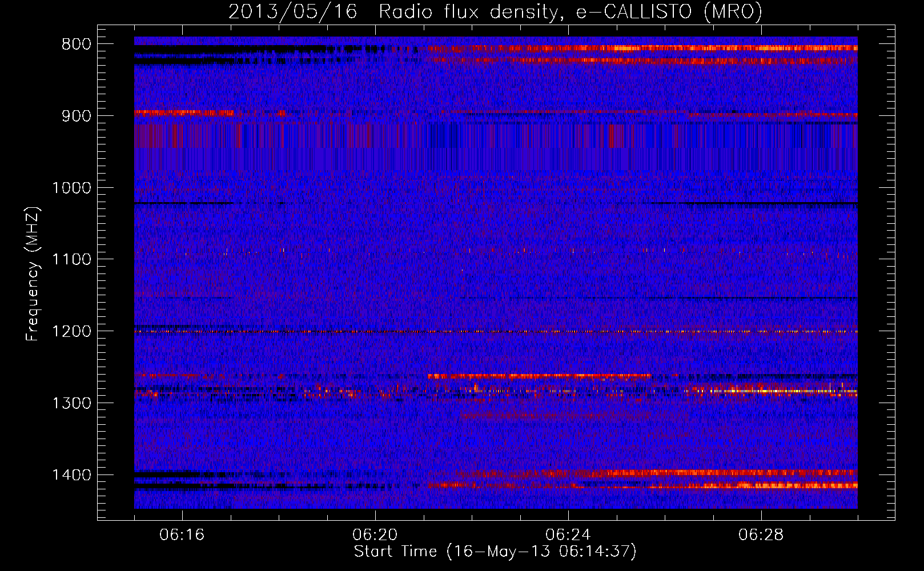The height and width of the screenshot is (571, 924).
Task: Select the 1100 frequency axis label
Action: (x=71, y=259)
